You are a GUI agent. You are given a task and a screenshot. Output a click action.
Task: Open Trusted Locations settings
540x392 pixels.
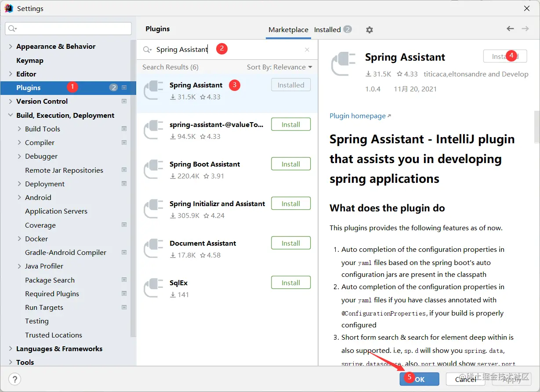point(54,335)
